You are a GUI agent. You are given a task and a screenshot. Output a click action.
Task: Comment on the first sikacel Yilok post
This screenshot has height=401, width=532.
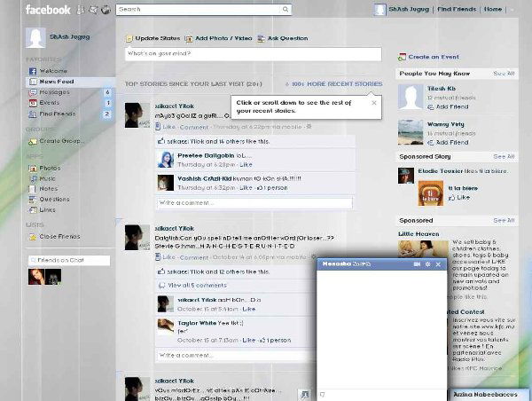click(194, 128)
